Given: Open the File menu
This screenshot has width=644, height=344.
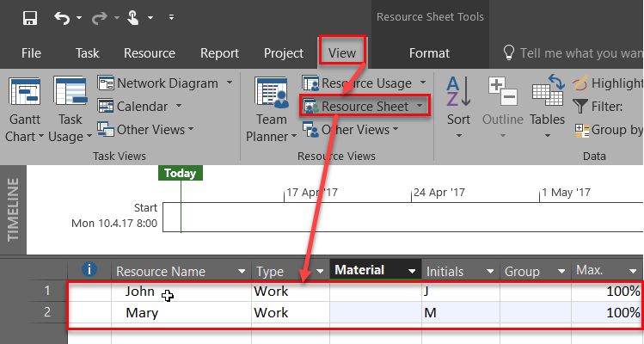Looking at the screenshot, I should pyautogui.click(x=31, y=52).
